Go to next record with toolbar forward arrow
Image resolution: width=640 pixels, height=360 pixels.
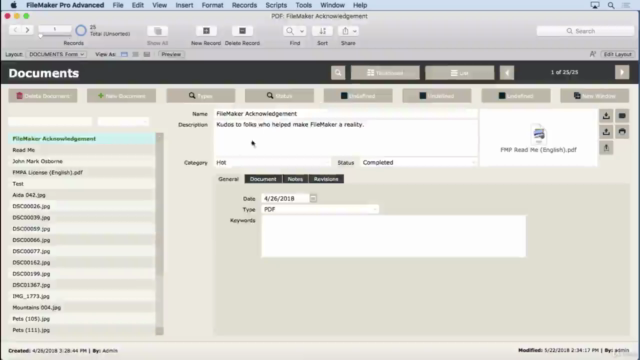[27, 30]
